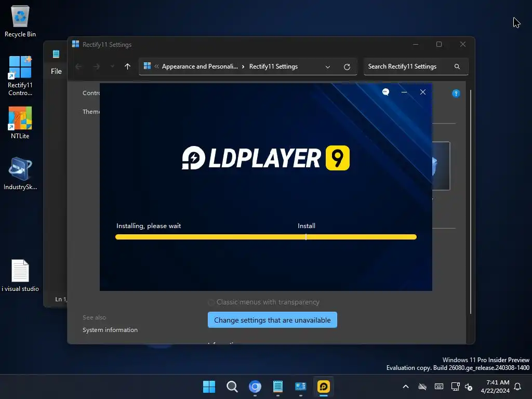Show hidden tray icons chevron
The width and height of the screenshot is (532, 399).
405,387
